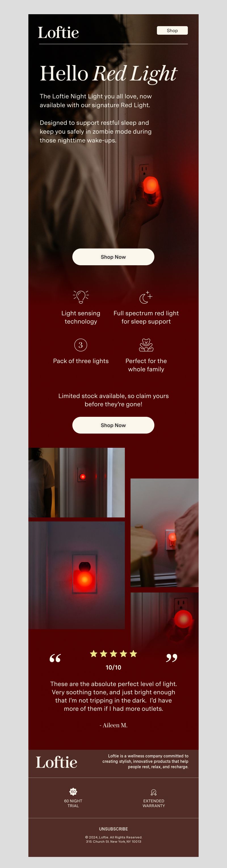Screen dimensions: 227x868
Task: Open the Shop button in the header
Action: (172, 30)
